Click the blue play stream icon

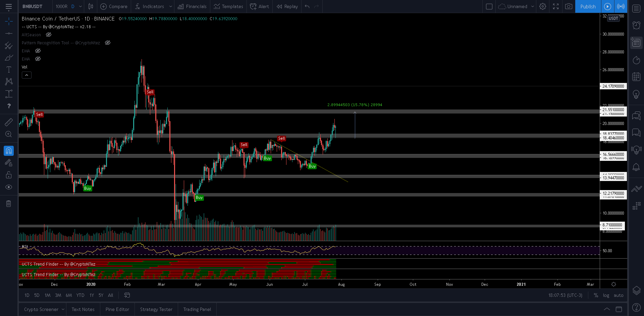(x=607, y=6)
